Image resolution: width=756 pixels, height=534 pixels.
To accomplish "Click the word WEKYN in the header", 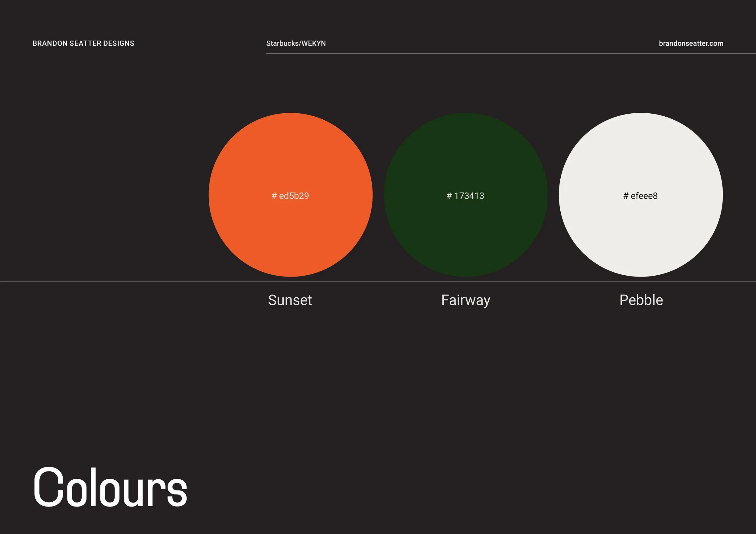I will coord(314,44).
